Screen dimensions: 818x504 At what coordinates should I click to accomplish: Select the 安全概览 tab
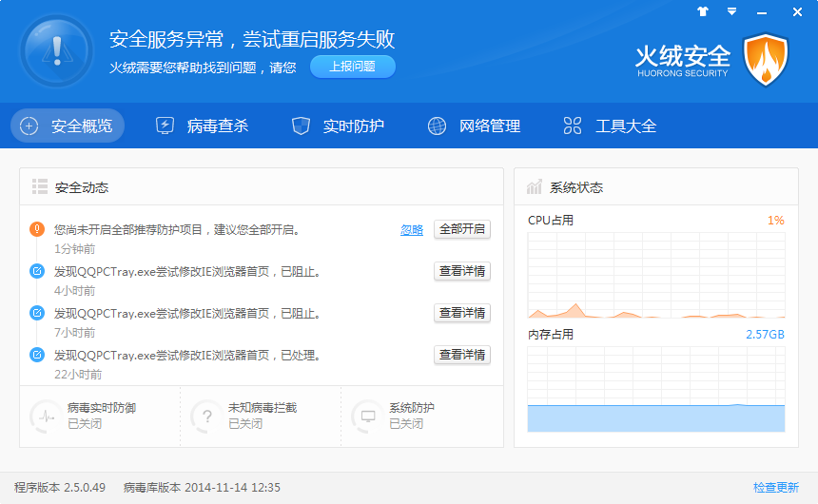(x=68, y=126)
